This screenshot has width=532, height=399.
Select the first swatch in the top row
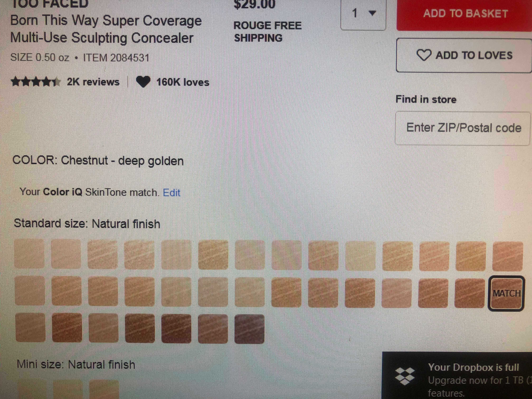[29, 254]
